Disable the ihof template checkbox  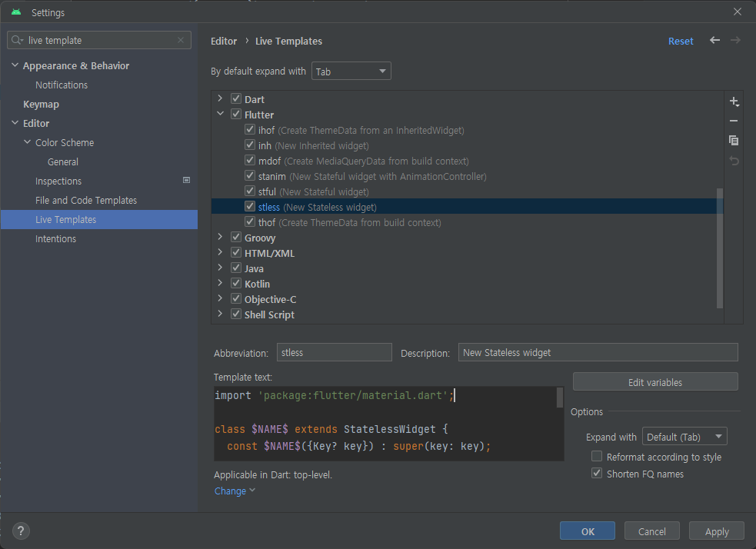(250, 130)
